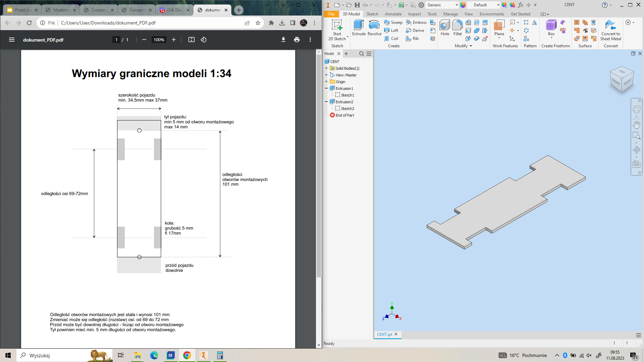Expand the Origin folder
This screenshot has width=644, height=362.
326,82
